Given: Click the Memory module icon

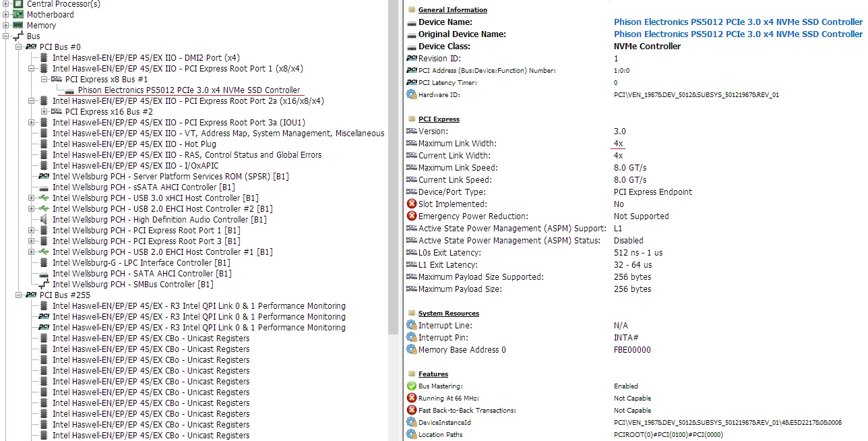Looking at the screenshot, I should point(18,26).
